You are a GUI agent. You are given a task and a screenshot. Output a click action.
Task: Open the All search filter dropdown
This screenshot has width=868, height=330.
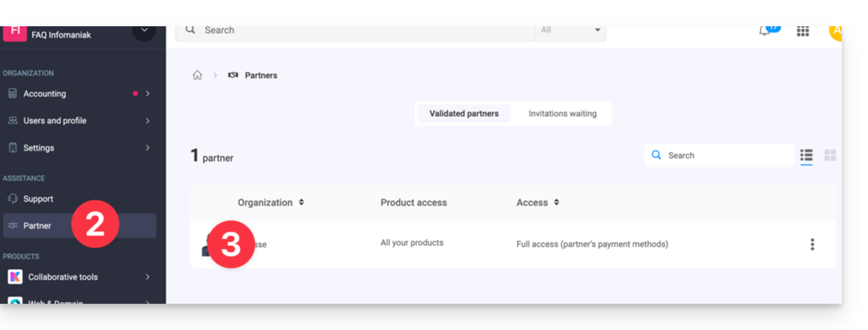point(571,31)
